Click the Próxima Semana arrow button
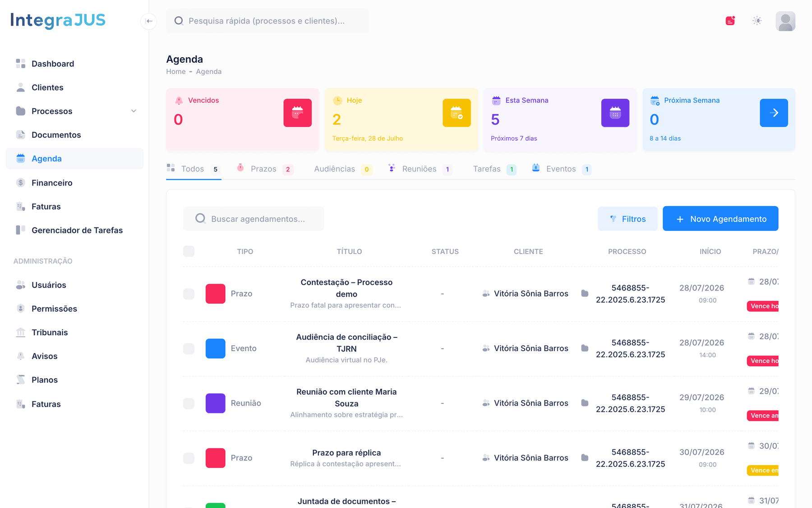Screen dimensions: 812x508 click(x=774, y=113)
